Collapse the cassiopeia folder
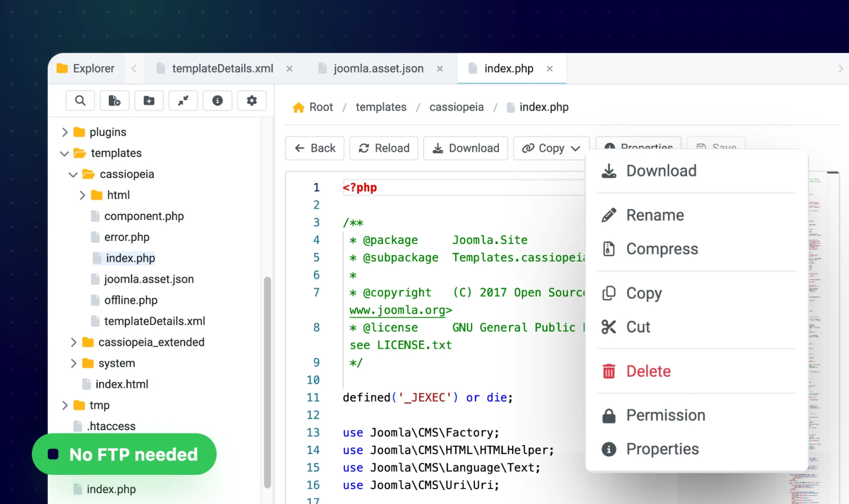Viewport: 849px width, 504px height. 73,175
